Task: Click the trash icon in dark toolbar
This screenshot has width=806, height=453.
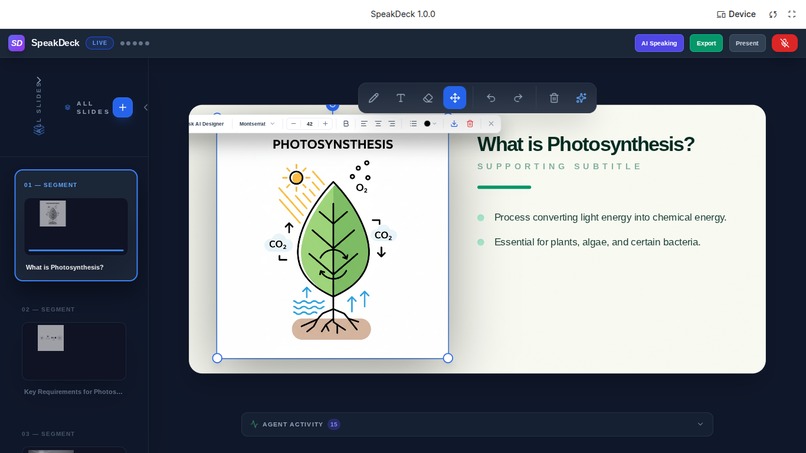Action: (554, 98)
